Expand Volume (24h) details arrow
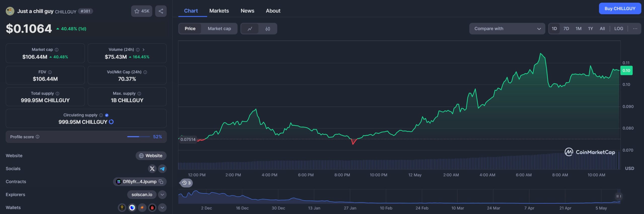The width and height of the screenshot is (644, 214). pos(143,50)
